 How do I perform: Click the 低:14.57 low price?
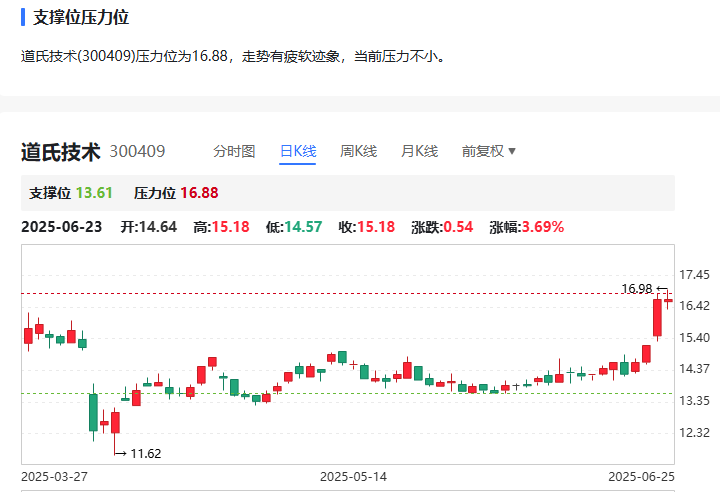pos(294,227)
